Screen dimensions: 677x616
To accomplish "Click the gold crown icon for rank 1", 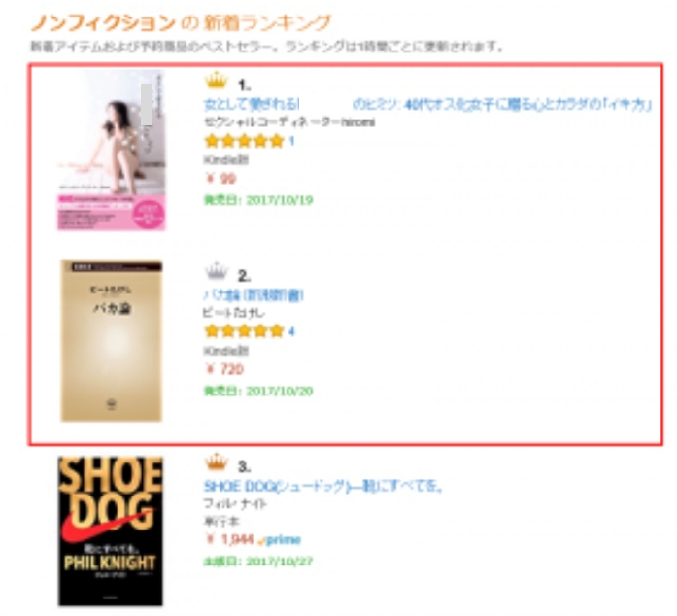I will click(x=216, y=81).
